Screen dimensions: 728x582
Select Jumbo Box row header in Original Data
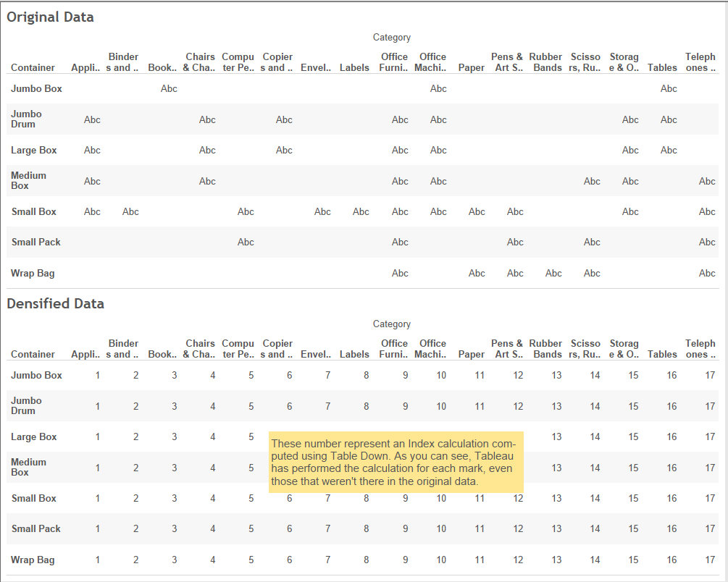(x=36, y=88)
